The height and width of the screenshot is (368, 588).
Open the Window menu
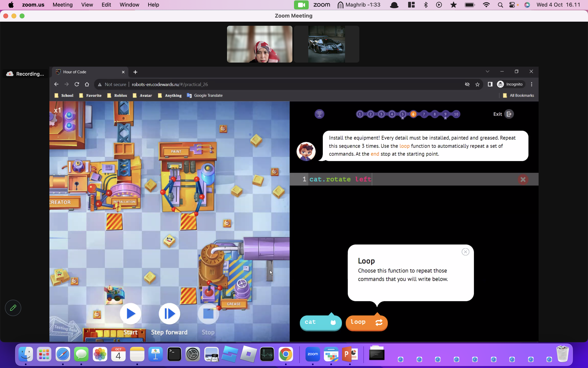click(129, 5)
